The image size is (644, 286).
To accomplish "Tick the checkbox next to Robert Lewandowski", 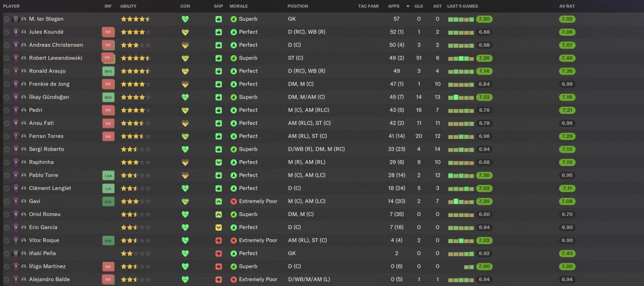I will click(x=7, y=58).
